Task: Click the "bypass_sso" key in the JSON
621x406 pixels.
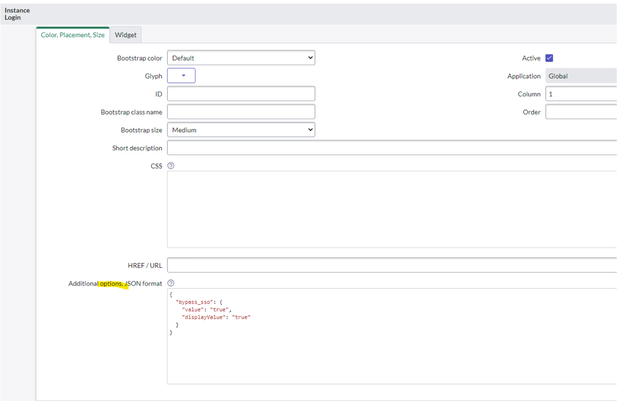Action: (196, 303)
